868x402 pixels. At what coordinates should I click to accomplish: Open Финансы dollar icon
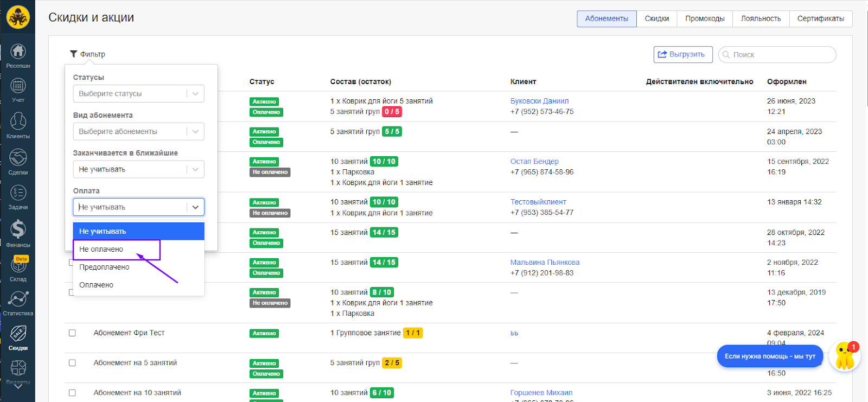[x=18, y=233]
